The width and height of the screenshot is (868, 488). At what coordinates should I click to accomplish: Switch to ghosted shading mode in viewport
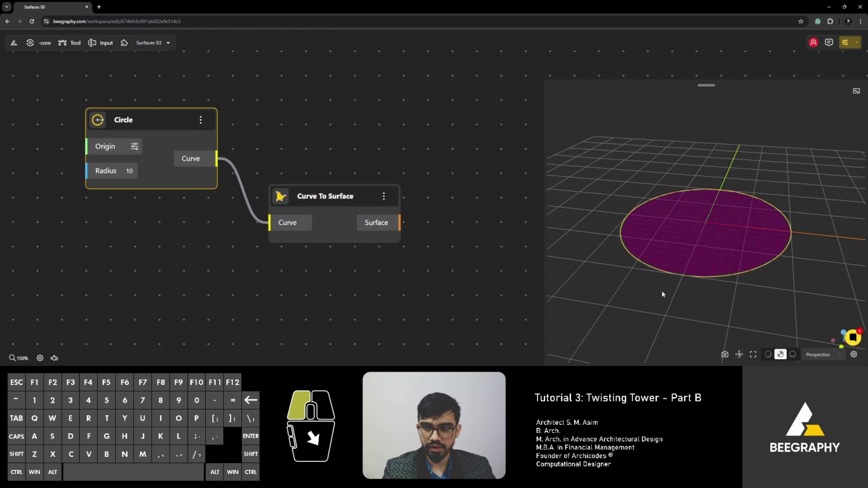coord(793,354)
